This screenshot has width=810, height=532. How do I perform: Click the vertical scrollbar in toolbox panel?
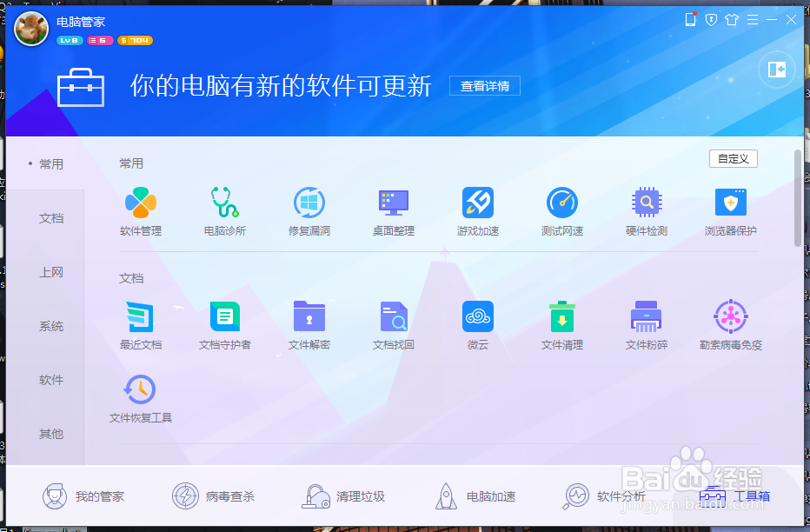pyautogui.click(x=798, y=198)
